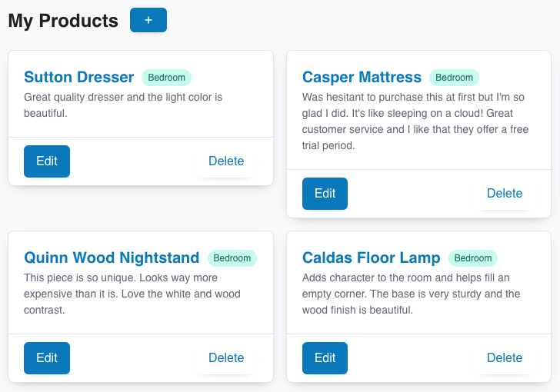Click Bedroom tag on Sutton Dresser card
Screen dimensions: 560x392
[166, 78]
